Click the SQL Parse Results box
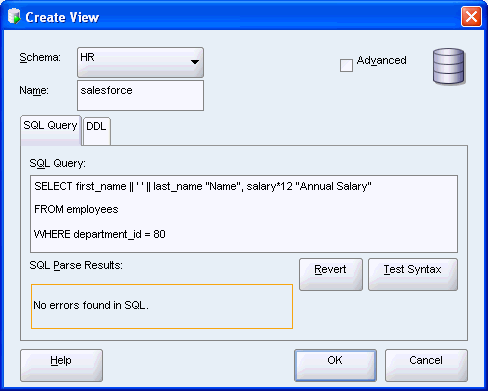The width and height of the screenshot is (488, 391). coord(162,306)
